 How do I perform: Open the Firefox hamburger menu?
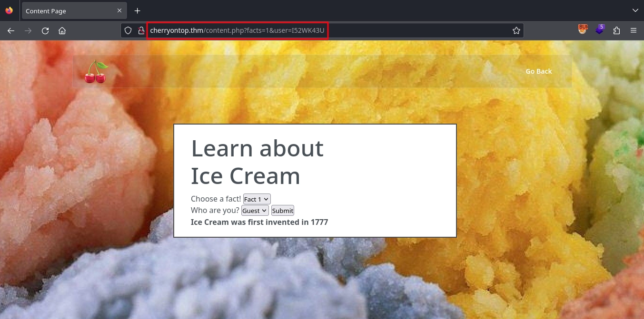634,30
